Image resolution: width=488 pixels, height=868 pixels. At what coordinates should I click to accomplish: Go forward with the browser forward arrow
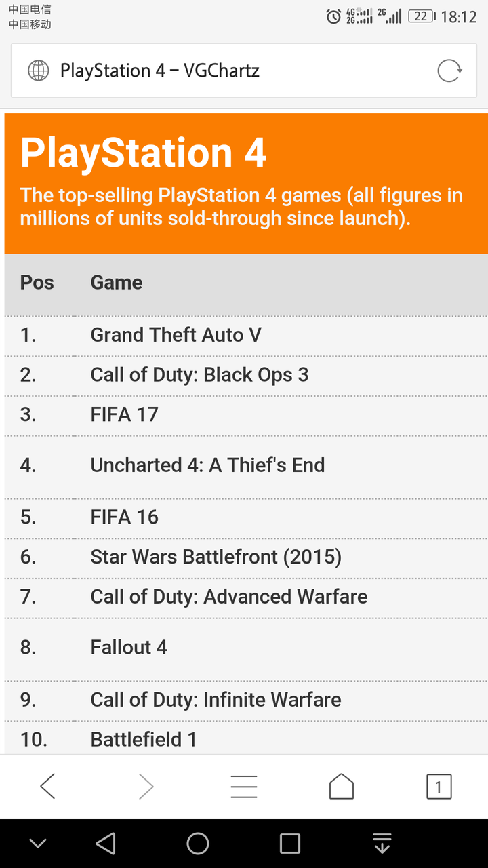(146, 787)
